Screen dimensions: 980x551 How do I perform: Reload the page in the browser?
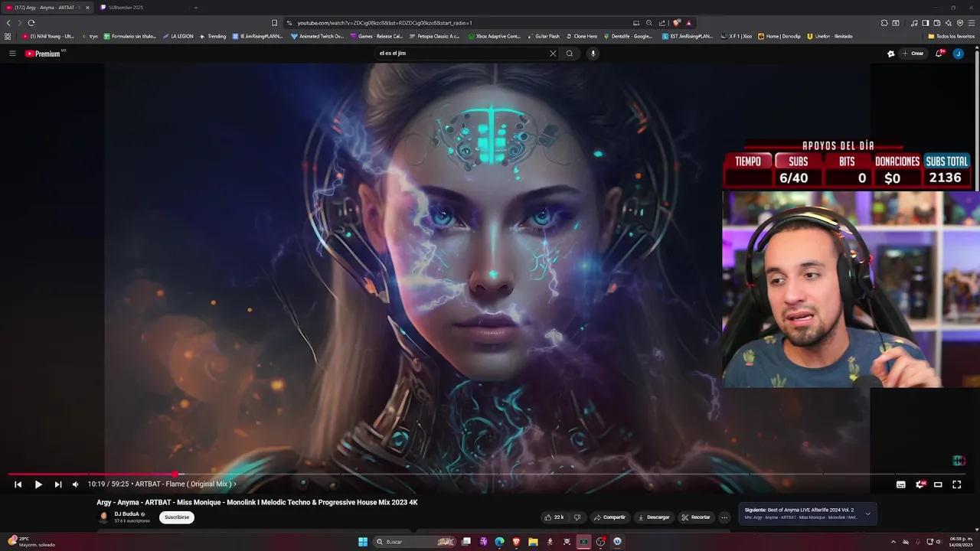click(x=31, y=23)
